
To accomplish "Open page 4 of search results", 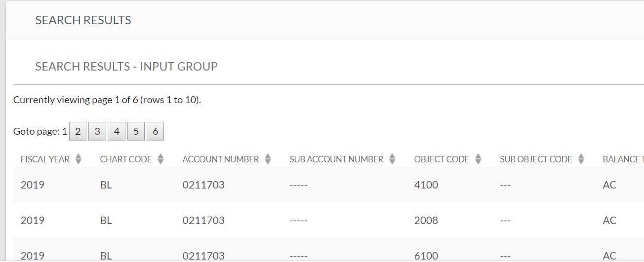I will click(x=117, y=132).
